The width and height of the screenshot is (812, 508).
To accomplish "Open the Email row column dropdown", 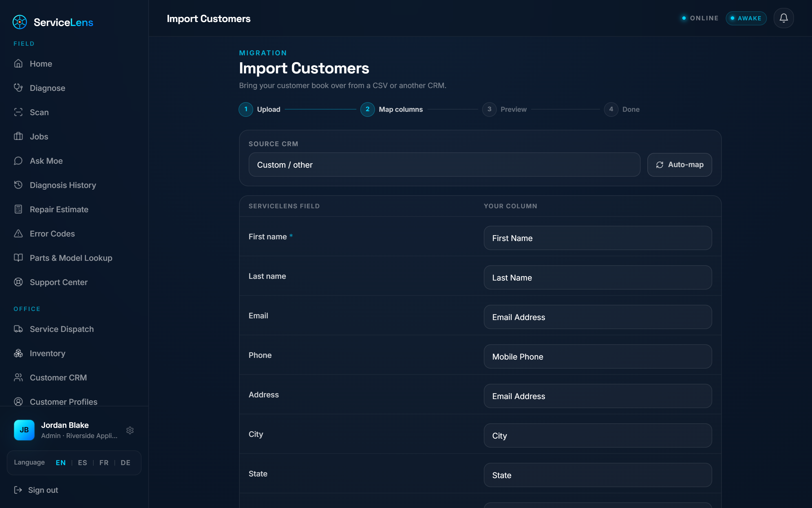I will 598,317.
